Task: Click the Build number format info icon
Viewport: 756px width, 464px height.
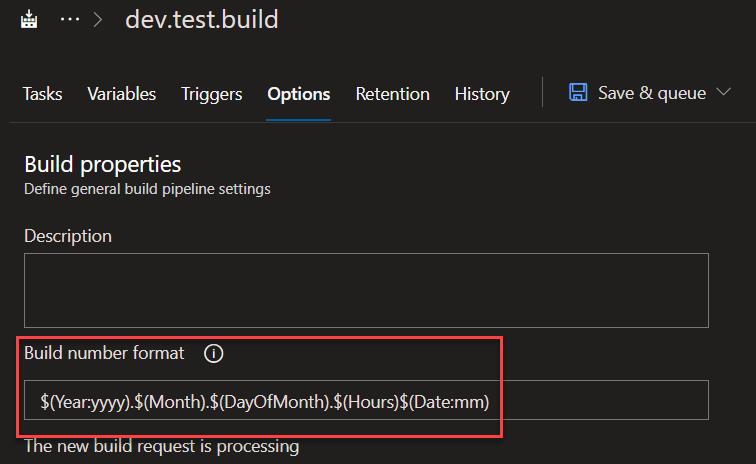Action: point(214,353)
